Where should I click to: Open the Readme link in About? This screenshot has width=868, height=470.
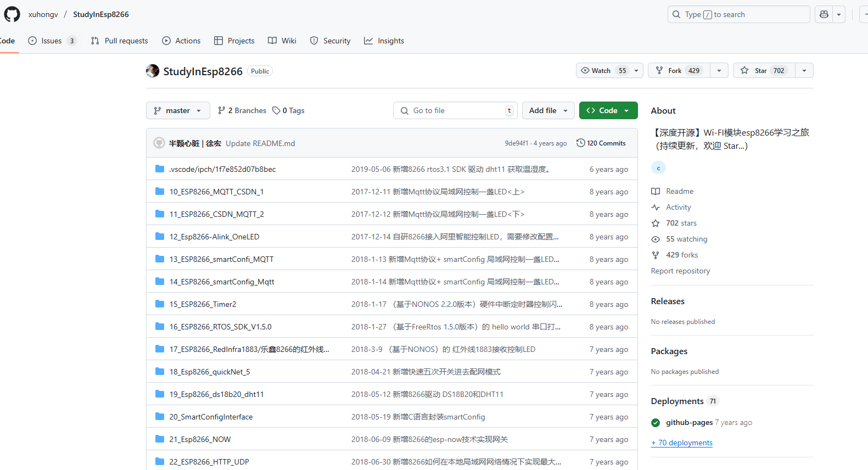pos(680,191)
